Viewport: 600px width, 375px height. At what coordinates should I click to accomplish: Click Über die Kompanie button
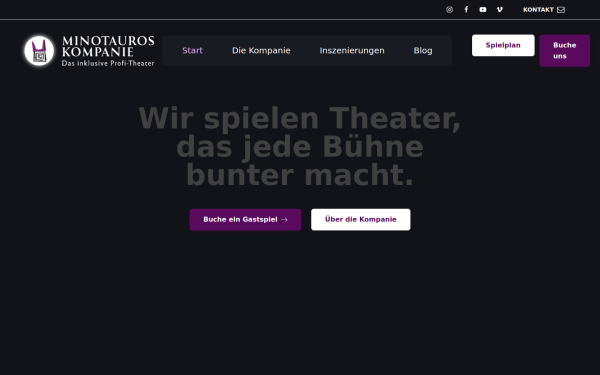click(x=361, y=220)
